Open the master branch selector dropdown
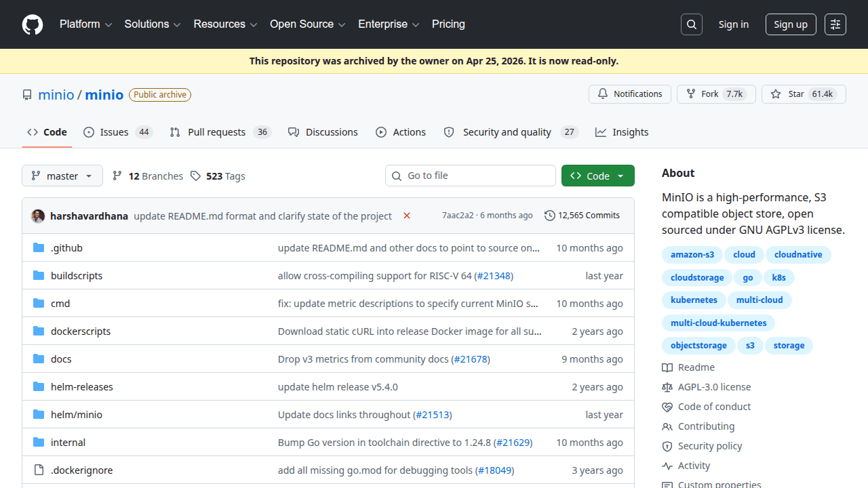 62,176
